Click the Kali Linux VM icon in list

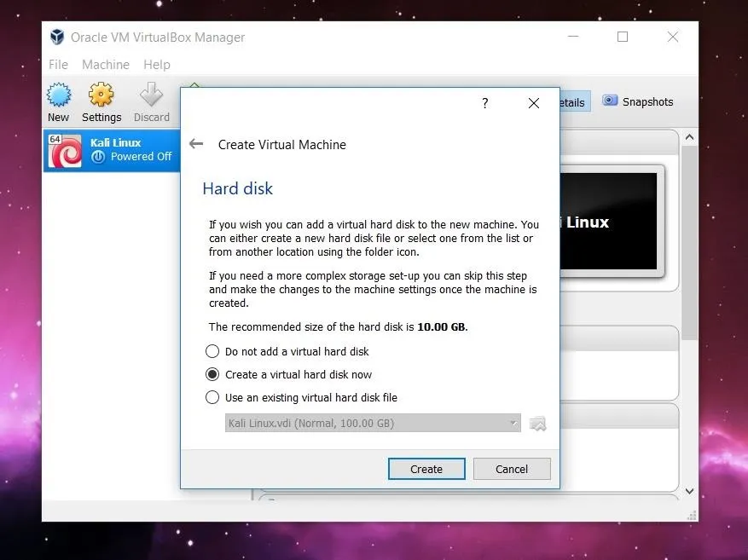point(65,151)
